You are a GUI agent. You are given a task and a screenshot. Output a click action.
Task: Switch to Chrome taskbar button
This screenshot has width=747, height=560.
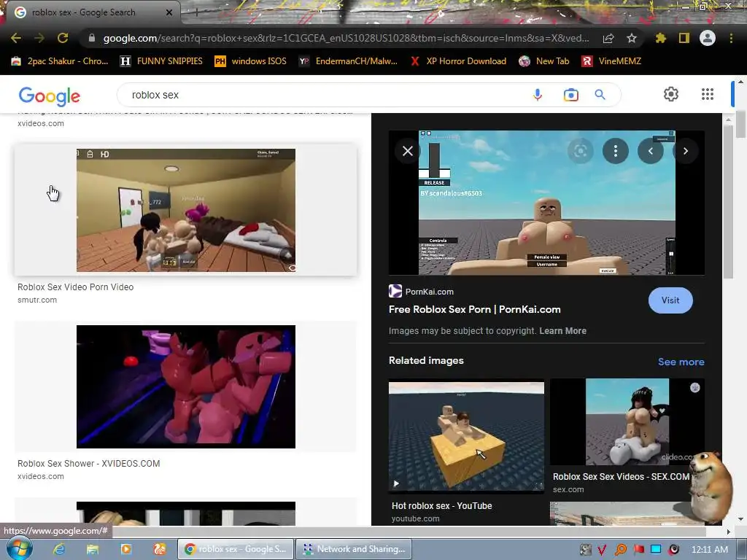pyautogui.click(x=236, y=549)
